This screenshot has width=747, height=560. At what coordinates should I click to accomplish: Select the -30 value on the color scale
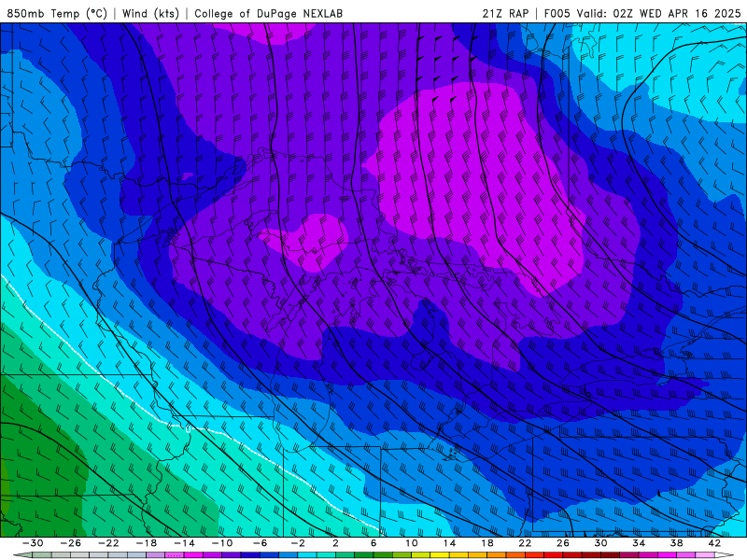coord(33,543)
